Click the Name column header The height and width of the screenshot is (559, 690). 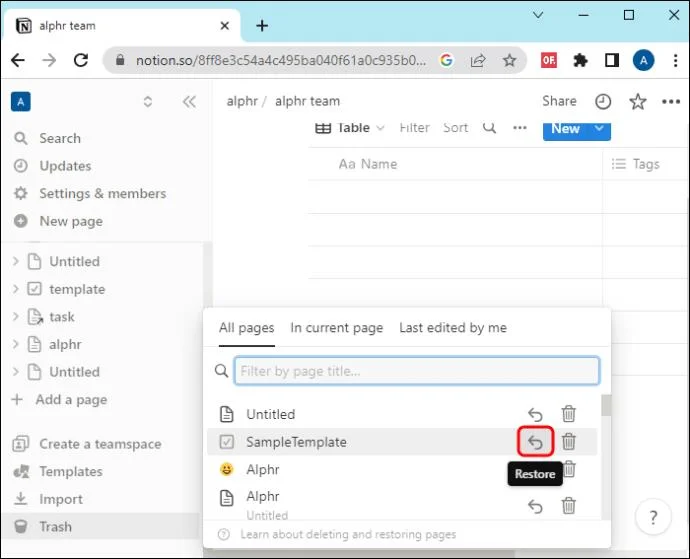click(368, 164)
